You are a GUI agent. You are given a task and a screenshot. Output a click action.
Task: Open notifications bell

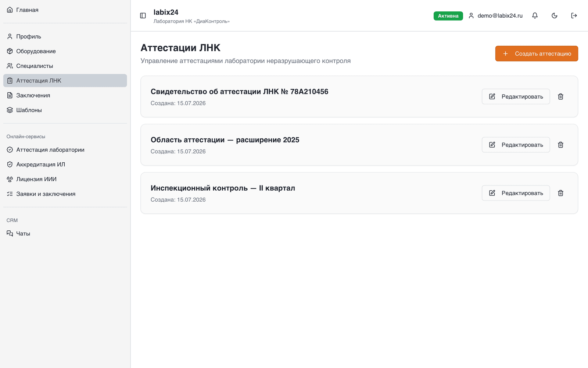pyautogui.click(x=535, y=15)
